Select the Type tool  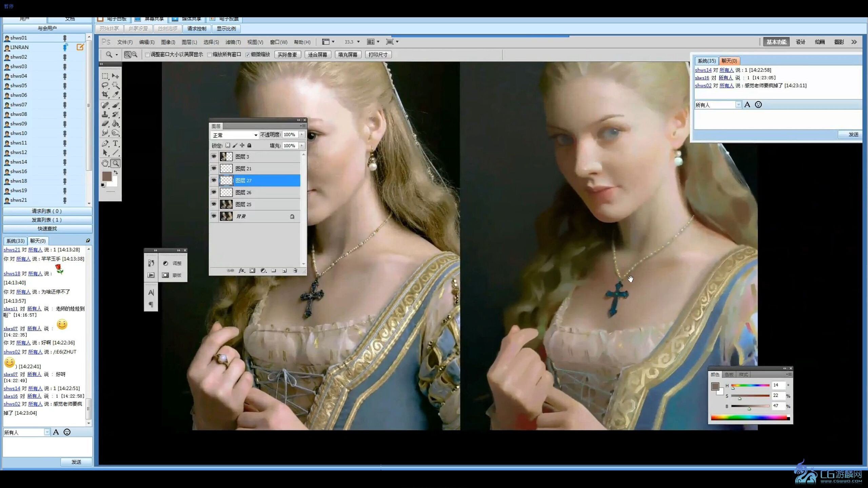pyautogui.click(x=116, y=143)
